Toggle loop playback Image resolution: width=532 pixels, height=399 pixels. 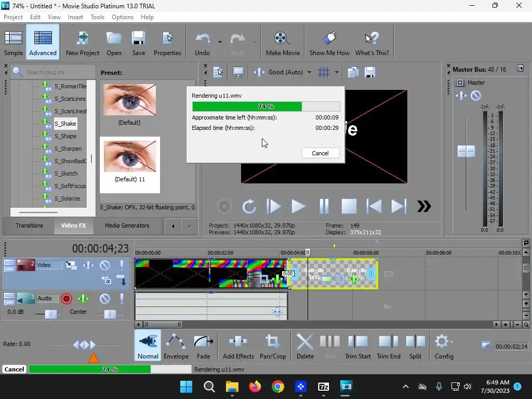point(249,206)
